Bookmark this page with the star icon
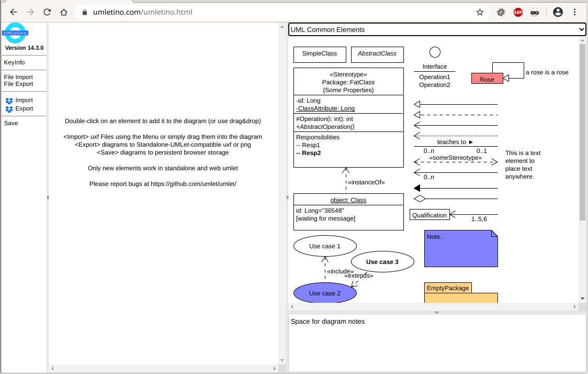The width and height of the screenshot is (588, 374). [x=480, y=12]
